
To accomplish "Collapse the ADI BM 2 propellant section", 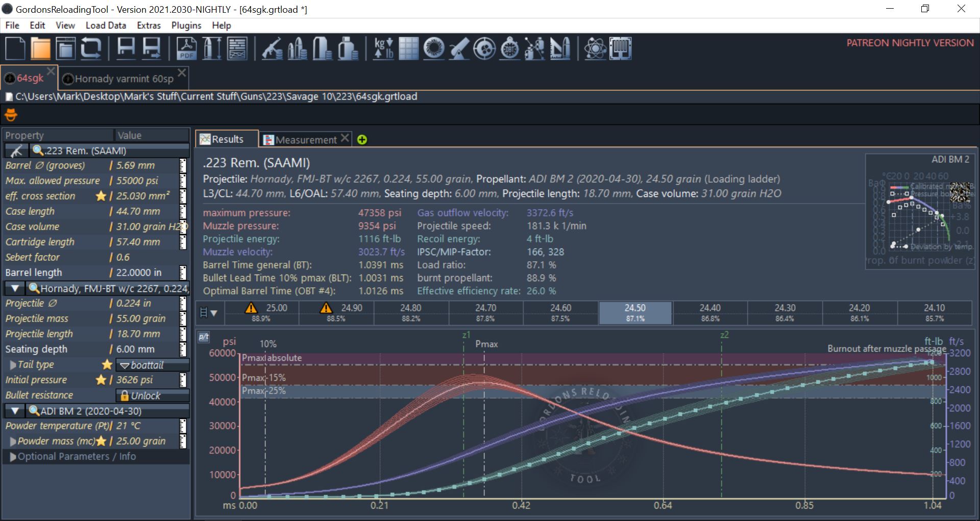I will (x=15, y=411).
